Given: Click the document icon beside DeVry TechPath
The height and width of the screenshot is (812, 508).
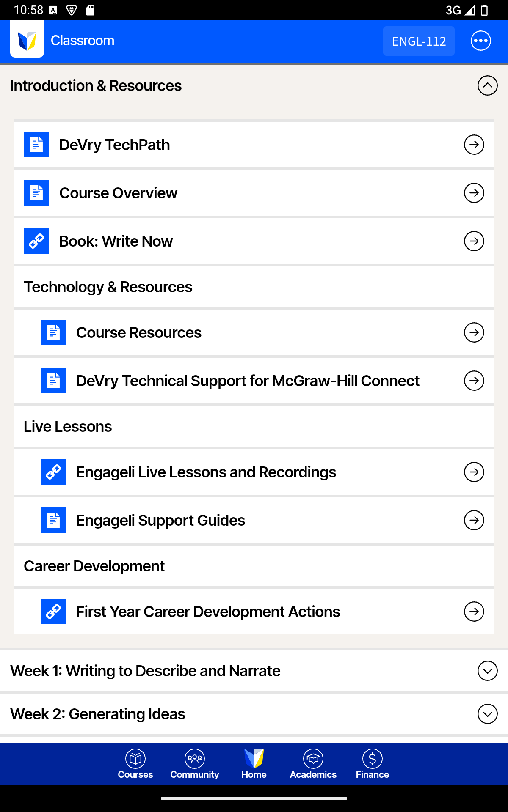Looking at the screenshot, I should [x=36, y=145].
